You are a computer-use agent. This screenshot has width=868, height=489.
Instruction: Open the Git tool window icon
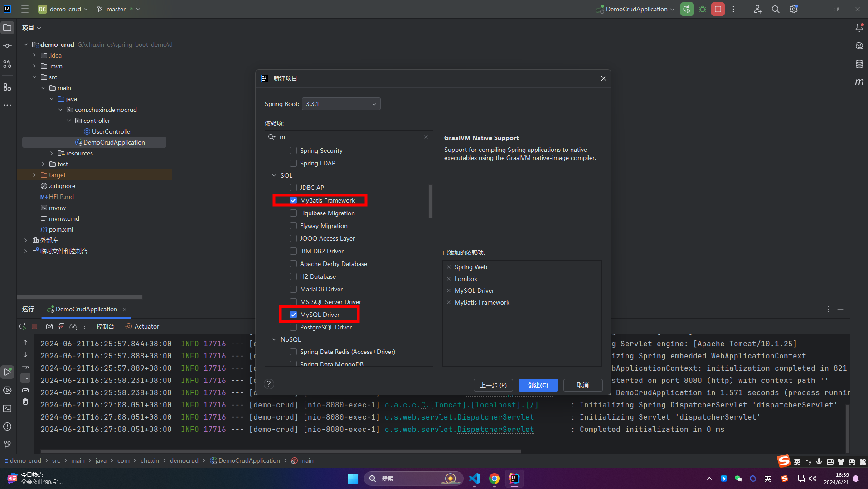pos(7,445)
